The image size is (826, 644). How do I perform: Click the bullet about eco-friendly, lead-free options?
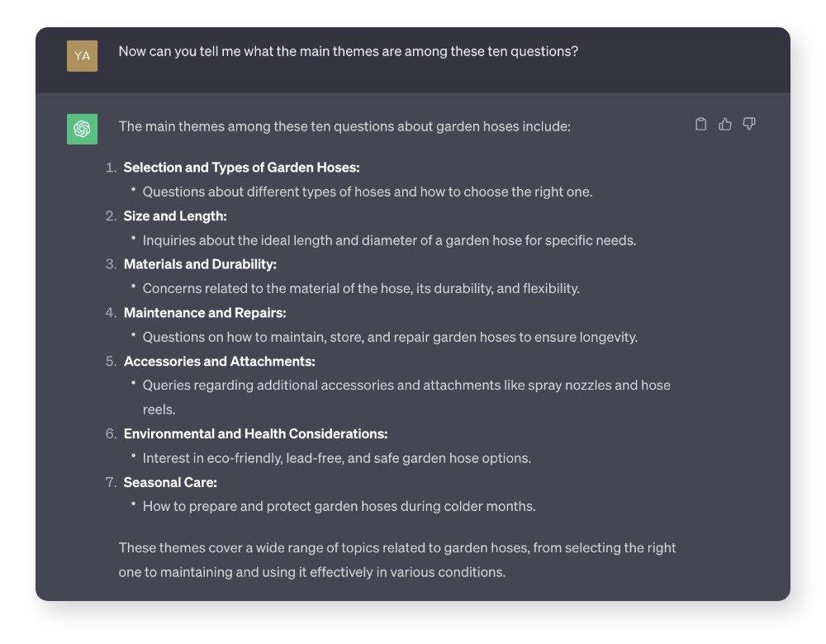[336, 458]
